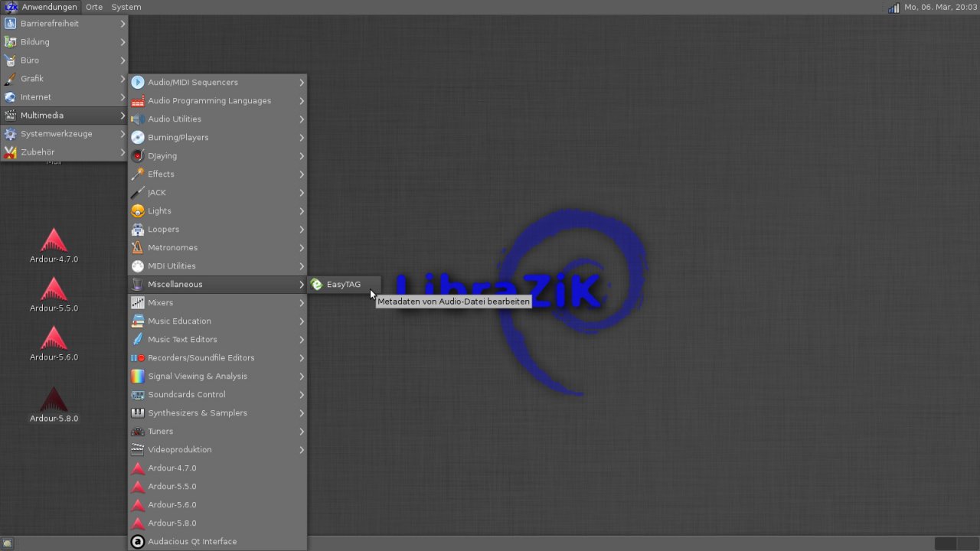
Task: Open the Anwendungen menu
Action: coord(41,7)
